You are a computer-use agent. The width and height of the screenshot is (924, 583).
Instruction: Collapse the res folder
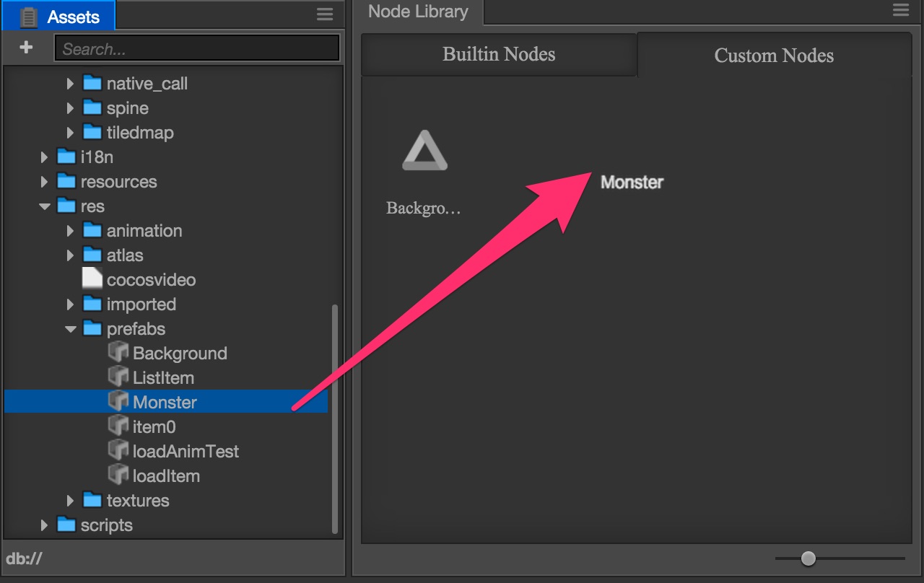tap(45, 206)
